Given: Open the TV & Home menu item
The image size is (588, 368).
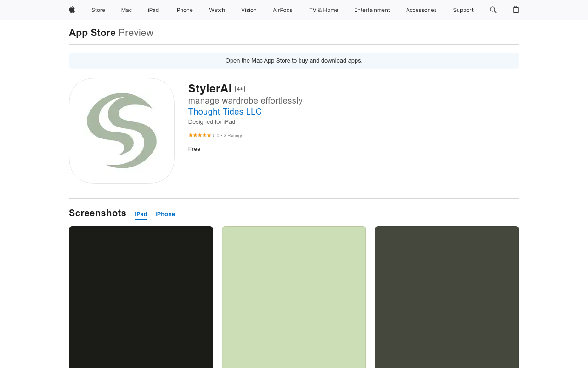Looking at the screenshot, I should pos(324,10).
